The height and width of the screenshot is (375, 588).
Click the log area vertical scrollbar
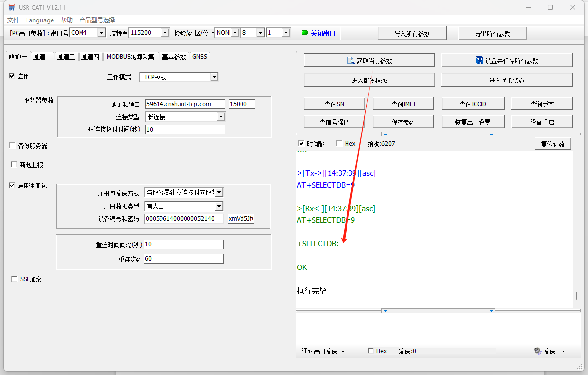pos(576,295)
